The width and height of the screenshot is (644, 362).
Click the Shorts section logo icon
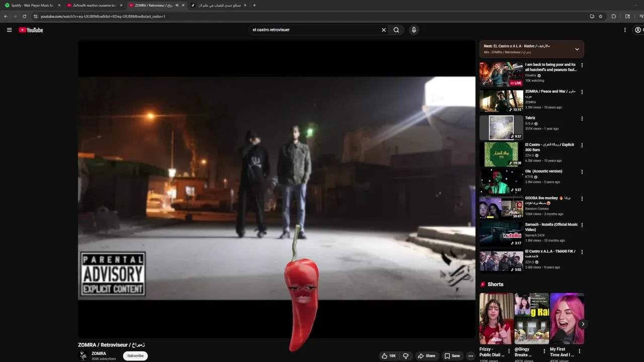(483, 285)
